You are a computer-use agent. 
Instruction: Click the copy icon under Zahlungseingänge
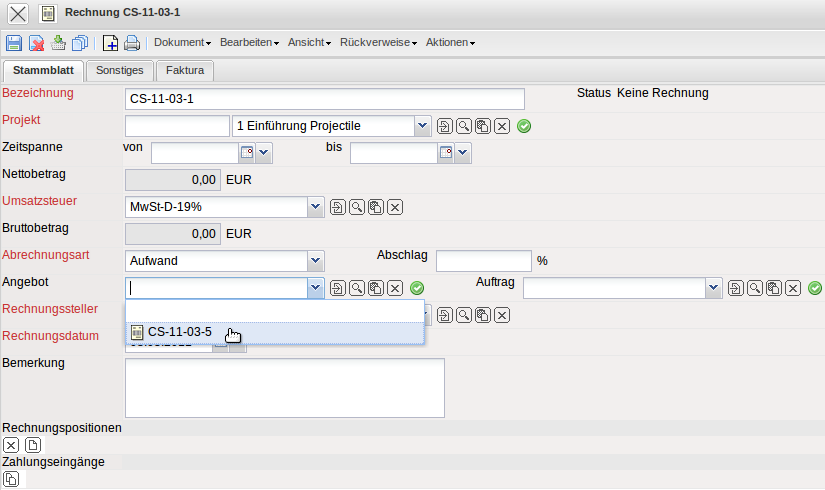[x=11, y=478]
